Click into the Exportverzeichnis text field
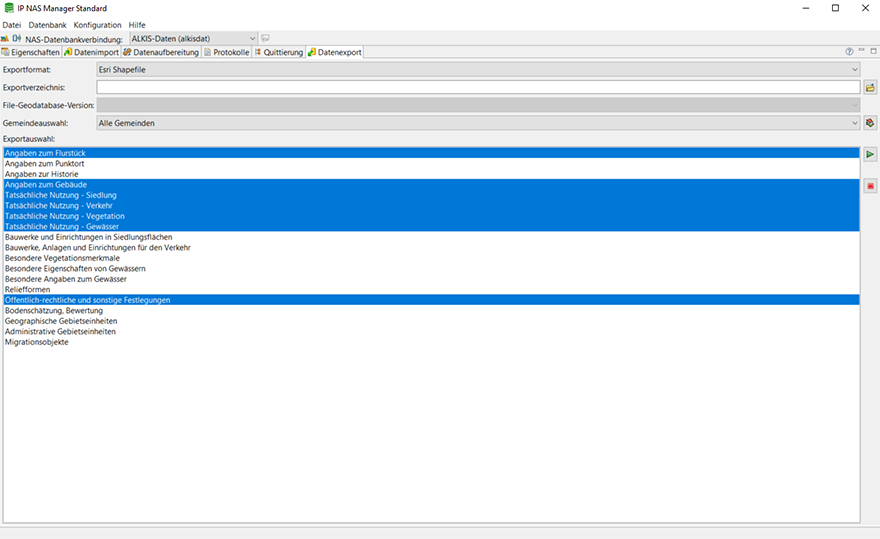This screenshot has height=539, width=880. (478, 88)
